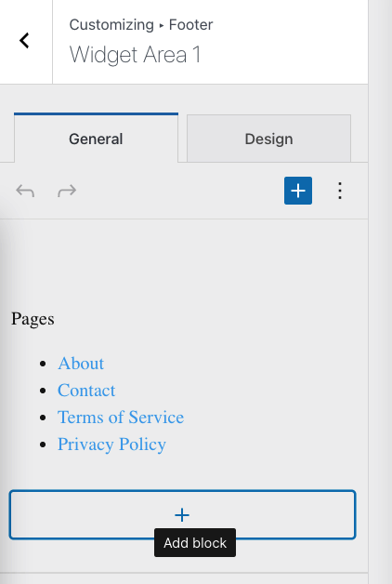The image size is (392, 584).
Task: Follow the Privacy Policy link
Action: pyautogui.click(x=111, y=445)
